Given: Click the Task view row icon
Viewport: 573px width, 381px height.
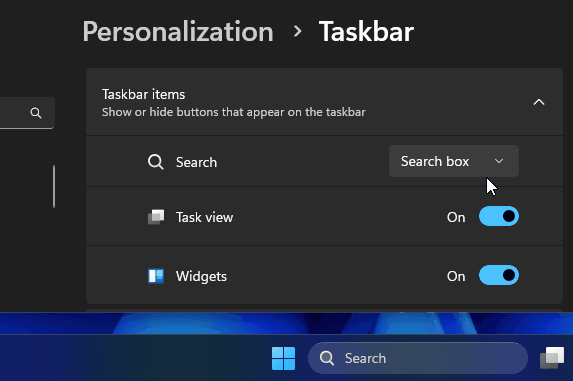Looking at the screenshot, I should coord(156,217).
